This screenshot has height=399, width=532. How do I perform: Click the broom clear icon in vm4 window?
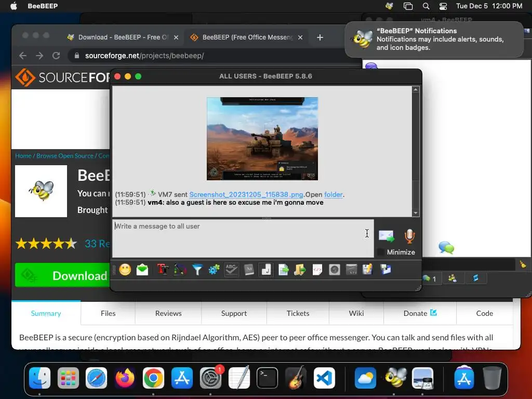coord(523,264)
